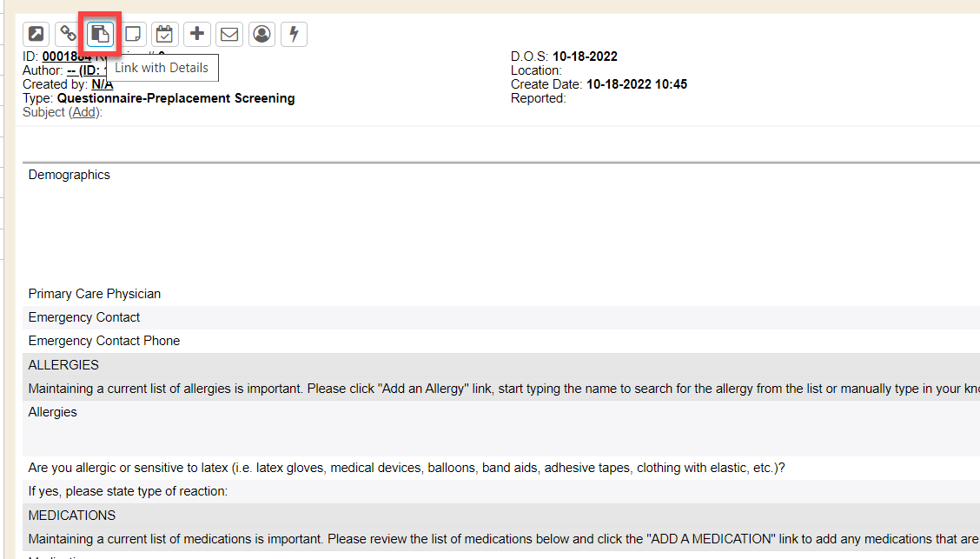Image resolution: width=980 pixels, height=559 pixels.
Task: Click the Add subject link
Action: point(83,112)
